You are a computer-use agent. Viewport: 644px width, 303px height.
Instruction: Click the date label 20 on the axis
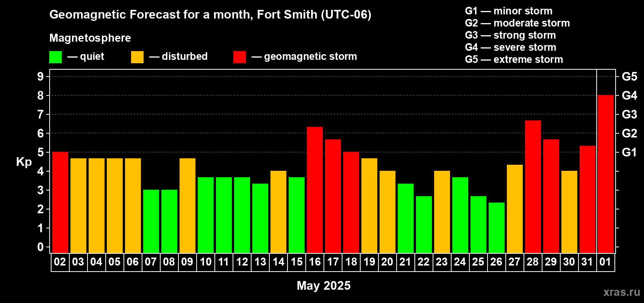pos(387,262)
